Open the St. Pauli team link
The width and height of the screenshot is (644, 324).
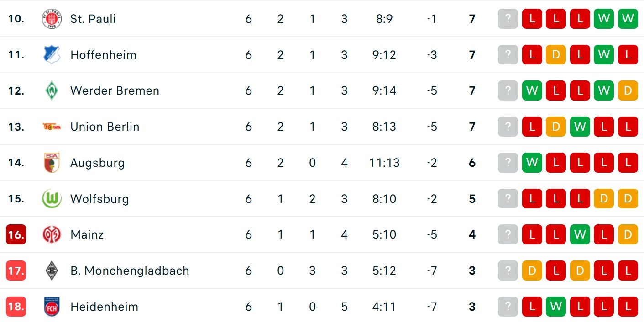coord(93,19)
